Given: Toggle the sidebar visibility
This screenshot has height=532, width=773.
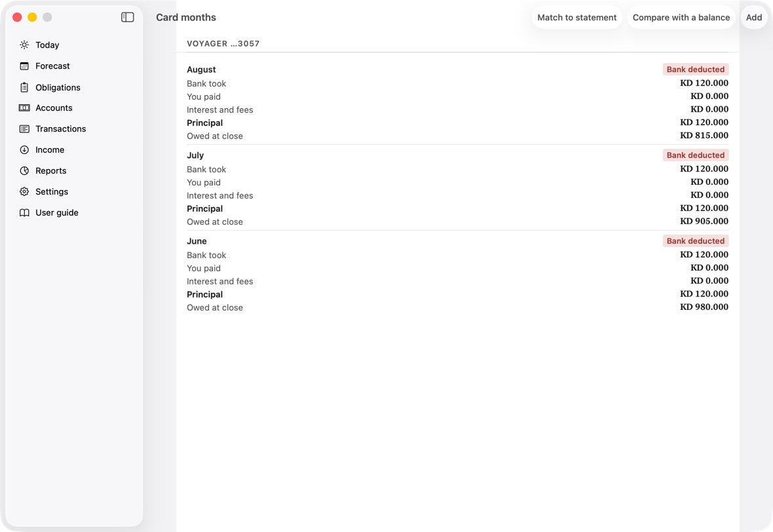Looking at the screenshot, I should pyautogui.click(x=128, y=17).
